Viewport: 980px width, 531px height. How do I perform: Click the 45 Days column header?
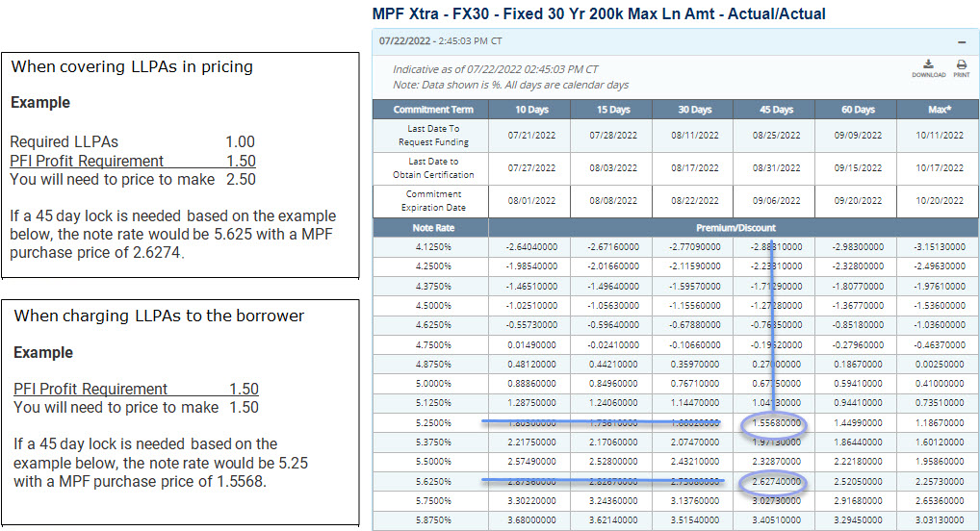[x=776, y=110]
